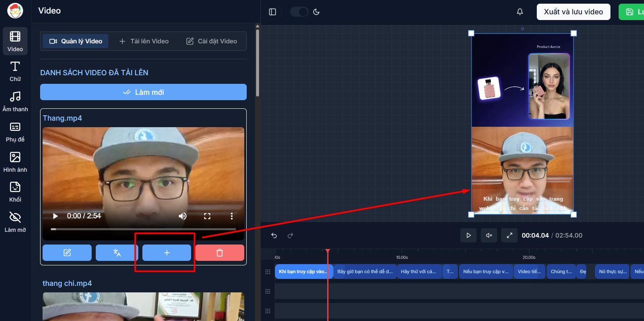Select subtitle clip Video tiế...
Screen dimensions: 644x321
[529, 272]
